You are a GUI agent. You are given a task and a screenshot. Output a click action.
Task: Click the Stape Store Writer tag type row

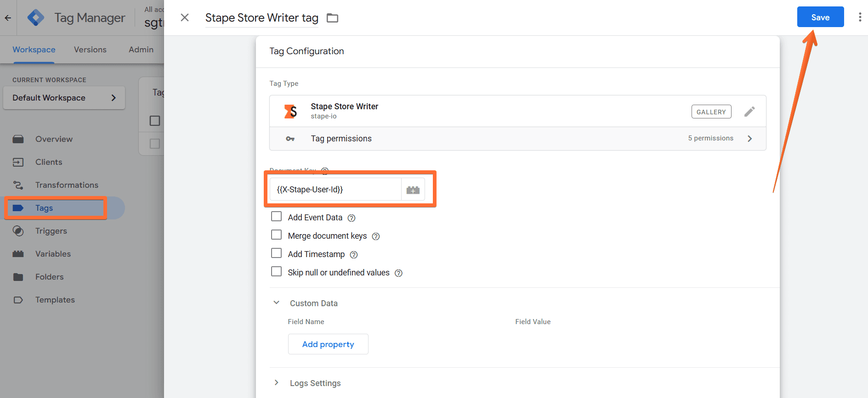click(517, 111)
